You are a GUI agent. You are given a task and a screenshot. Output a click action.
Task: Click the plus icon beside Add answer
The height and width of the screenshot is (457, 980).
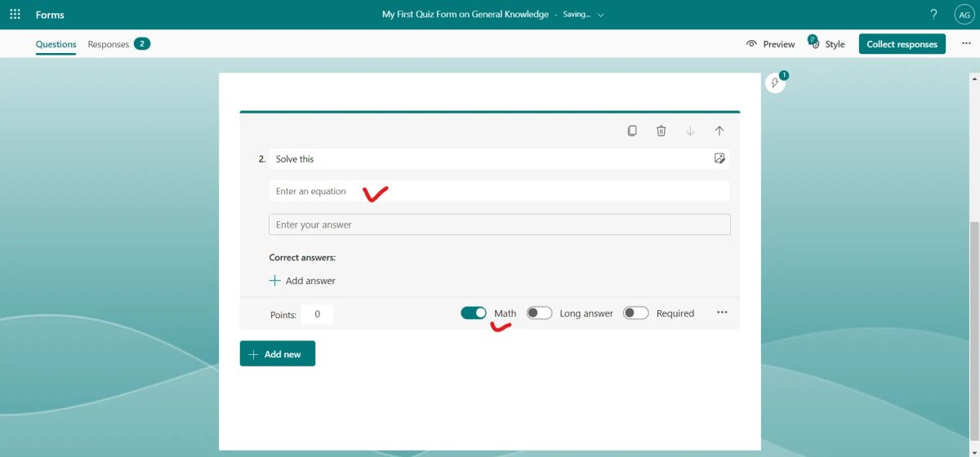click(275, 281)
